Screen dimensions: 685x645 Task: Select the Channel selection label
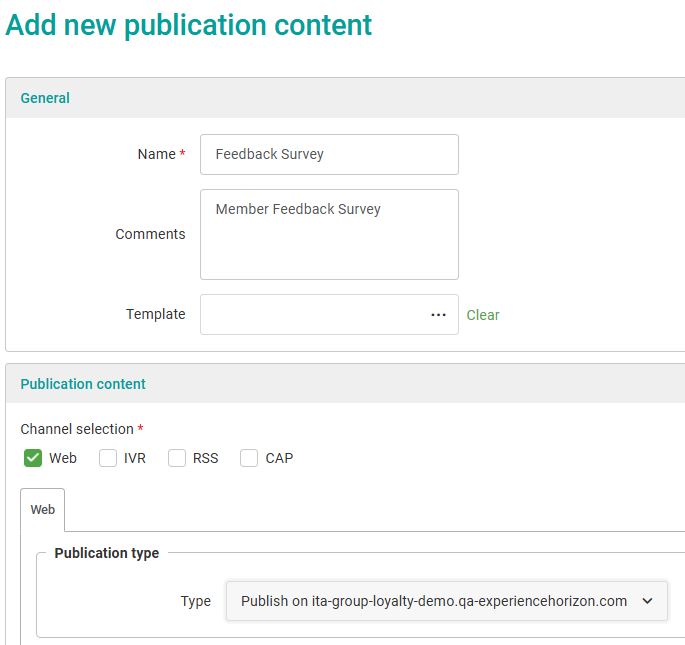(77, 429)
